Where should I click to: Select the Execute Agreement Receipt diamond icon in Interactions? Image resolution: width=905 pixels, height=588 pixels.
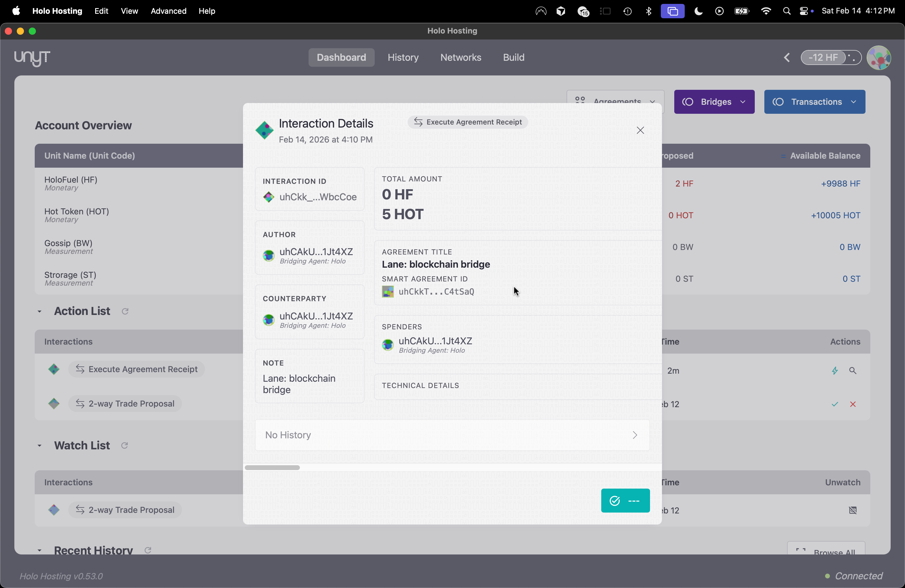click(x=54, y=369)
